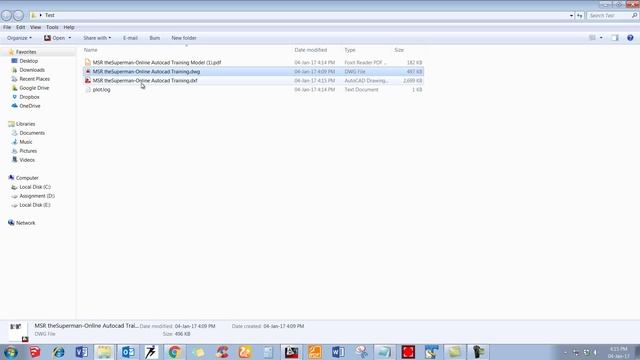Open AutoCAD from taskbar
The width and height of the screenshot is (640, 360).
pos(291,352)
